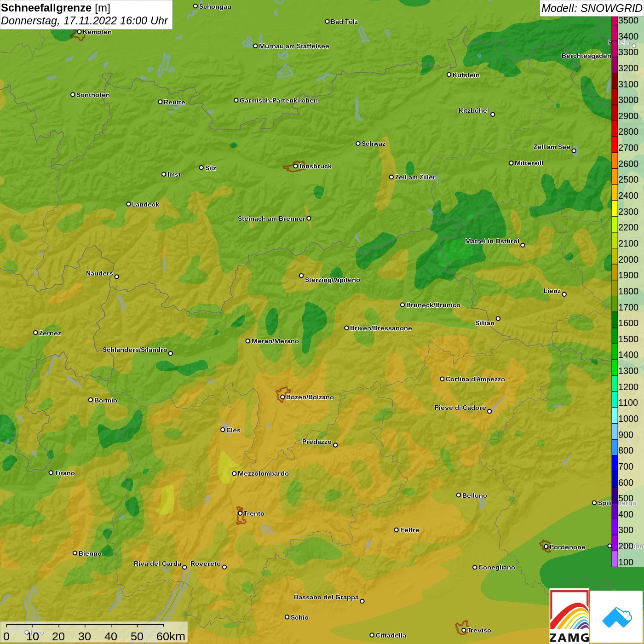Click the date Donnerstag, 17.11.2022 16:00 Uhr
The height and width of the screenshot is (644, 644).
85,21
